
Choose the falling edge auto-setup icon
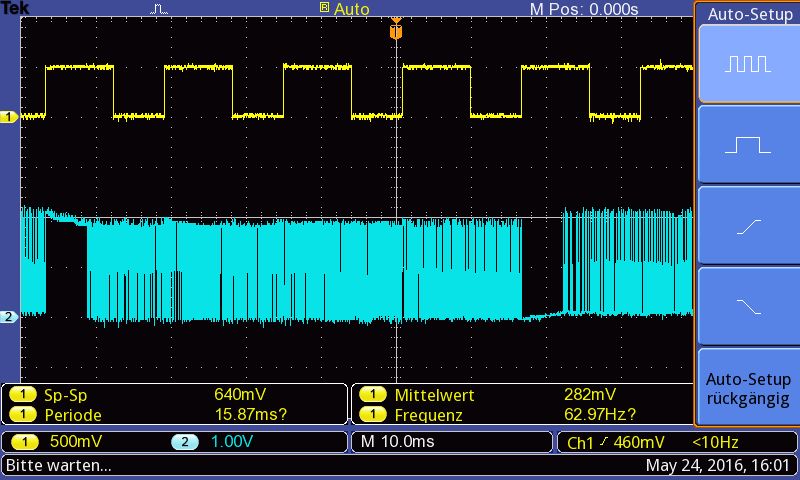pyautogui.click(x=748, y=306)
